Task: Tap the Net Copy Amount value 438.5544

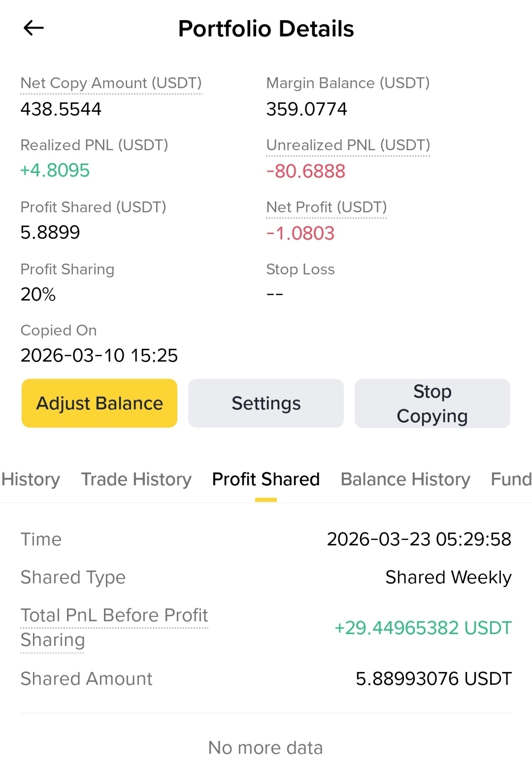Action: pyautogui.click(x=61, y=109)
